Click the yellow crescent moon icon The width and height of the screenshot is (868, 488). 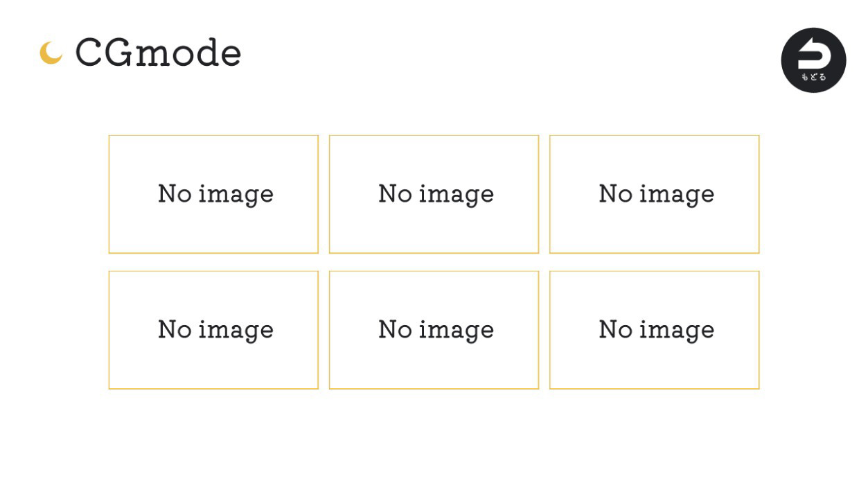coord(50,53)
